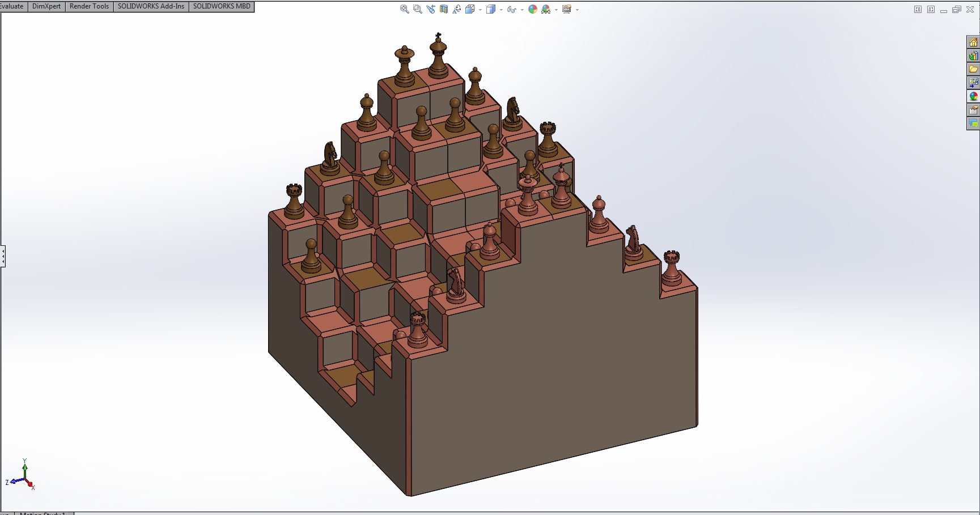Open the Custom Properties task pane tab
The width and height of the screenshot is (980, 515).
click(x=973, y=110)
